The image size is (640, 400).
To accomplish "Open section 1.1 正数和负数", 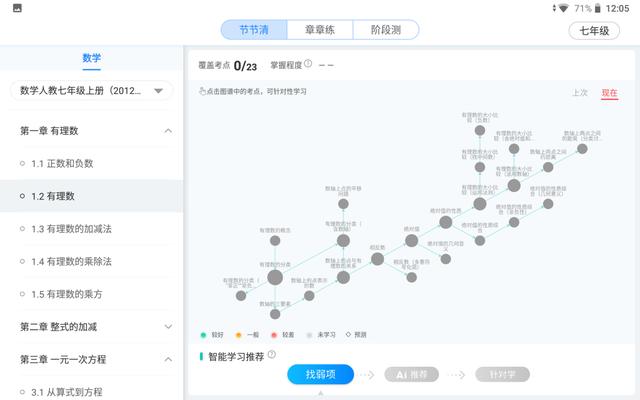I will tap(91, 163).
